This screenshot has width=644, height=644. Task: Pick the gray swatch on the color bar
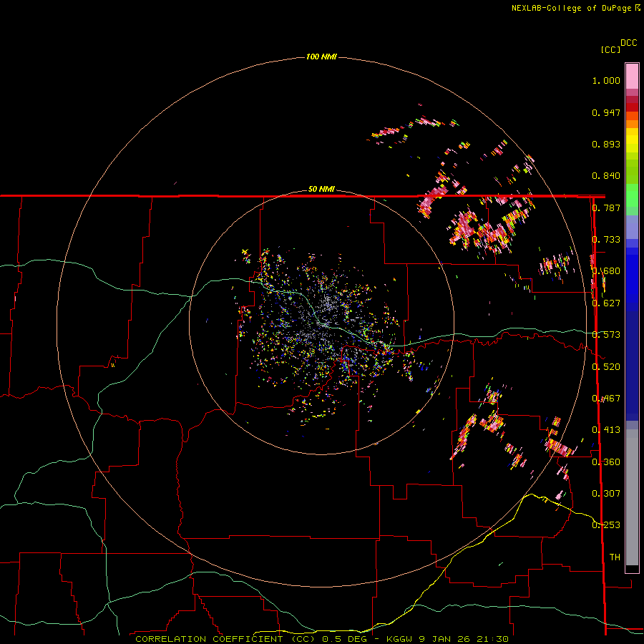pos(632,497)
